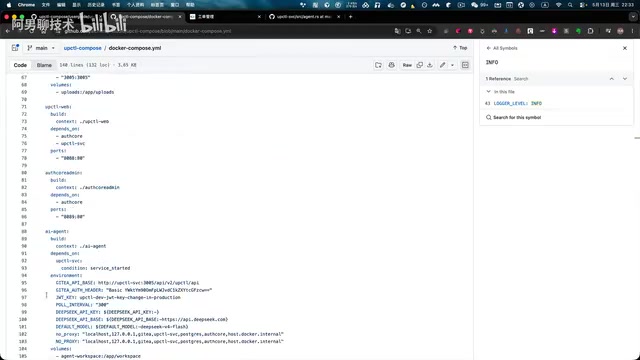Click the green extension icon in Chrome toolbar

coord(578,31)
